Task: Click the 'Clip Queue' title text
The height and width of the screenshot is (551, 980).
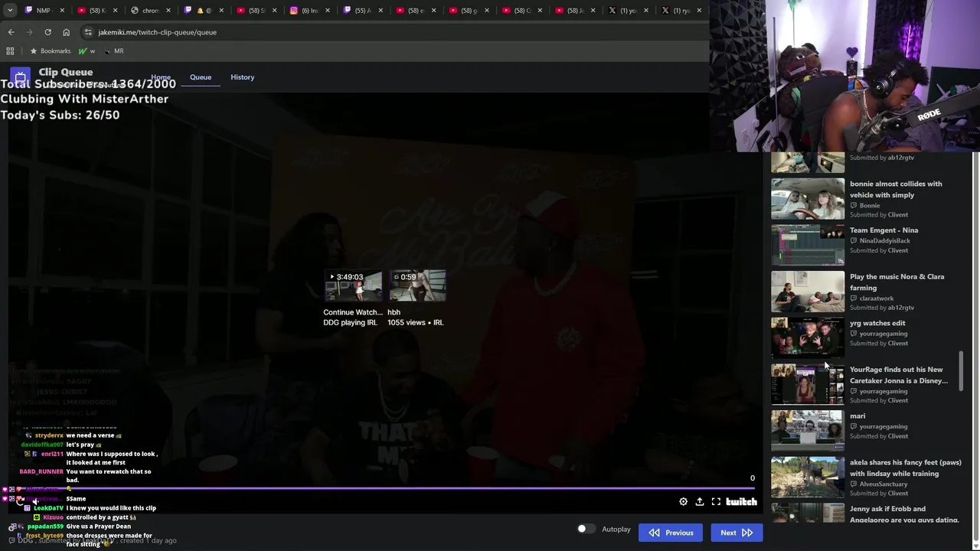Action: pos(66,72)
